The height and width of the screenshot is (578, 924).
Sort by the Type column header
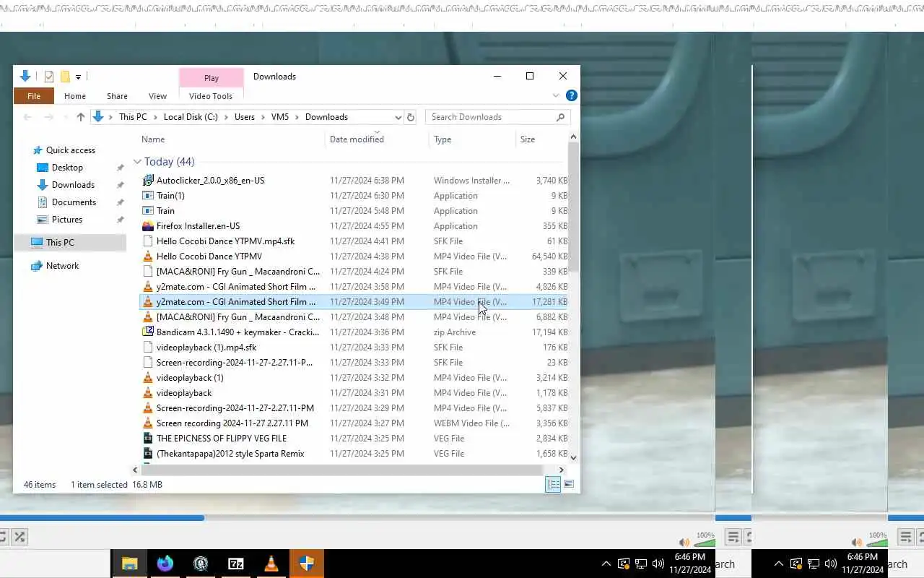pyautogui.click(x=443, y=139)
